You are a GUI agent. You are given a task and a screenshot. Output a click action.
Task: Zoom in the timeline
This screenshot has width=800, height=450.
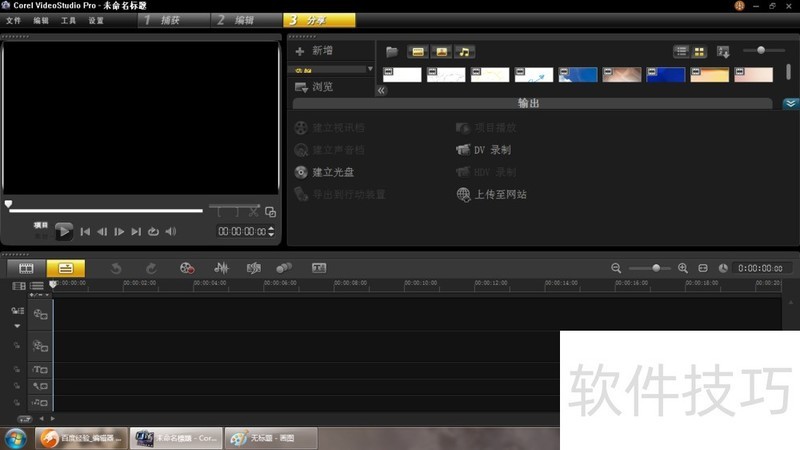[x=683, y=268]
